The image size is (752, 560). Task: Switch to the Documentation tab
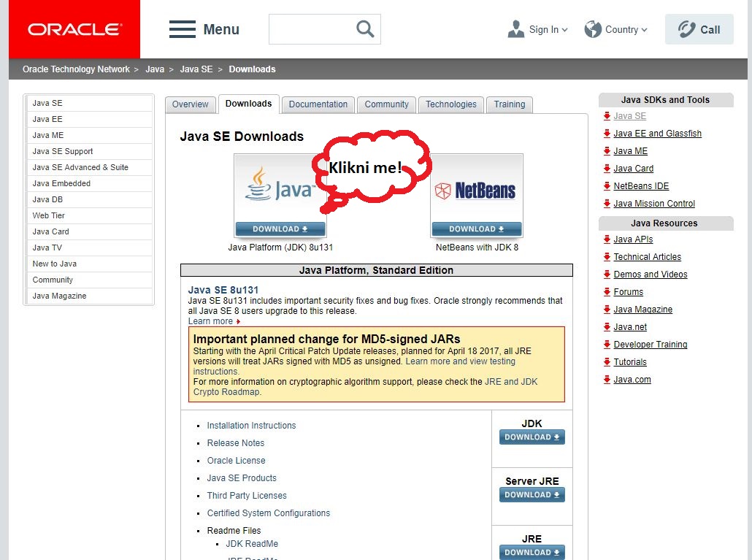point(318,104)
